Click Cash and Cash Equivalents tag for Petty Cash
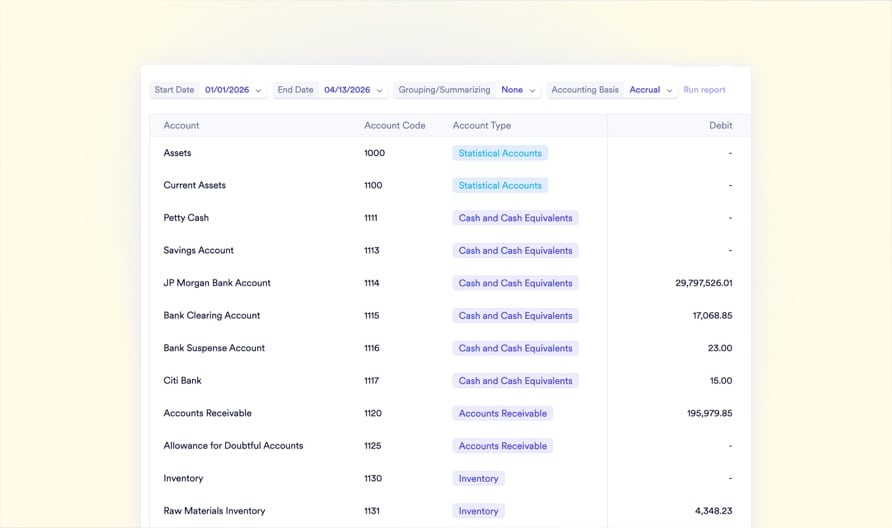The height and width of the screenshot is (528, 892). [x=515, y=218]
